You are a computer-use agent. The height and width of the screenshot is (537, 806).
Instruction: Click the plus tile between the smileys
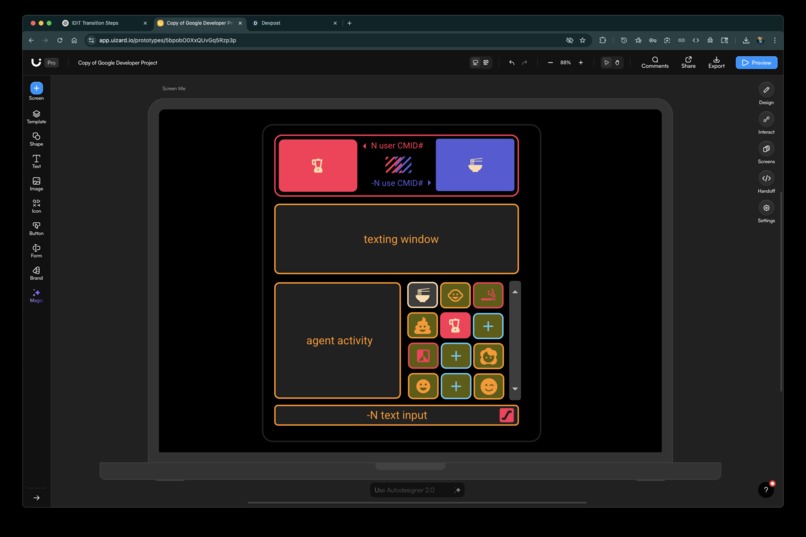tap(456, 386)
